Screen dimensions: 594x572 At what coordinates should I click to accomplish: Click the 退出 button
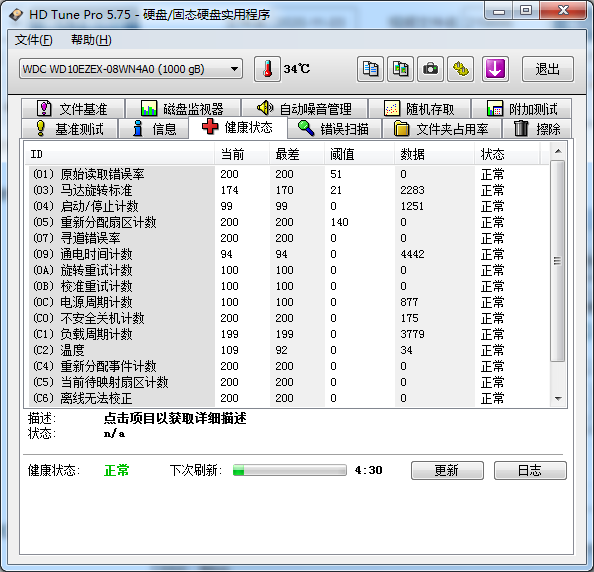(x=548, y=69)
